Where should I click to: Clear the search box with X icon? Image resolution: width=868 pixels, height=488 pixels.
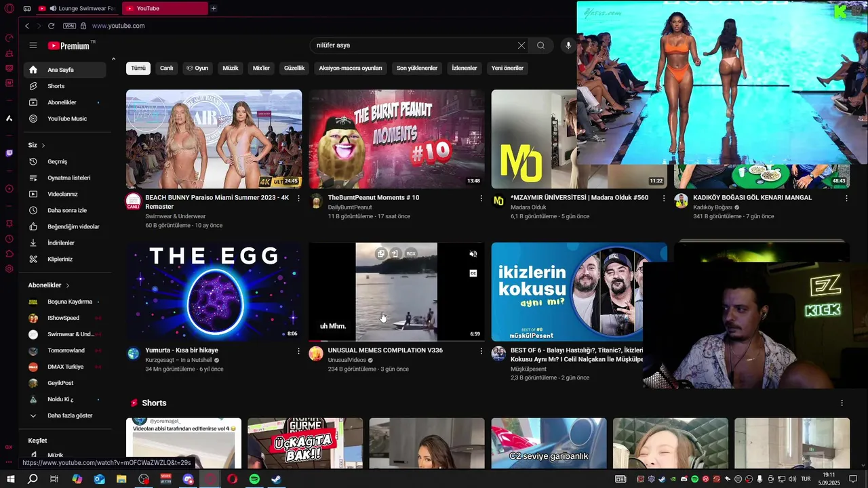[521, 45]
